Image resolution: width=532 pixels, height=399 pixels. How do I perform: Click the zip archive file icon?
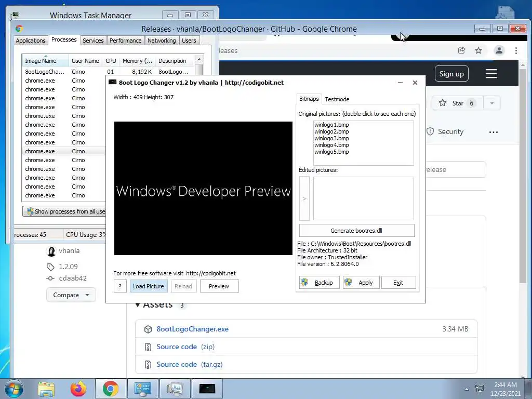[x=148, y=347]
